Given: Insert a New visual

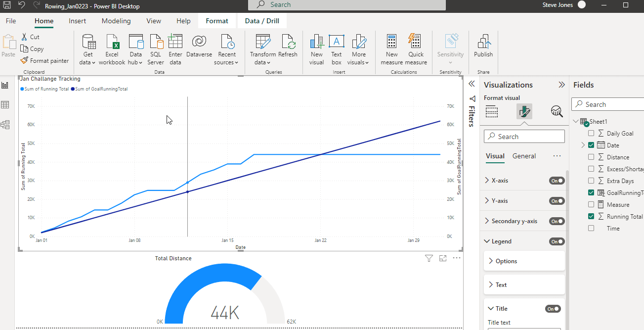Looking at the screenshot, I should point(317,50).
